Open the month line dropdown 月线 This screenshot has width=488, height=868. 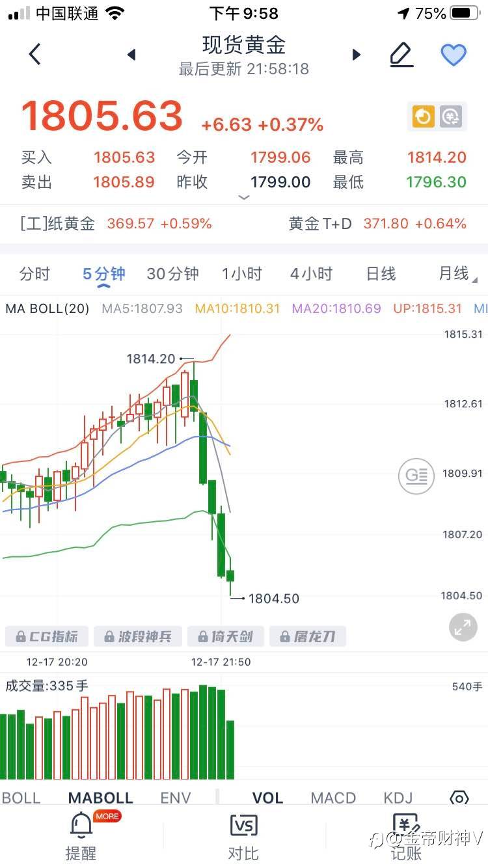pyautogui.click(x=457, y=274)
